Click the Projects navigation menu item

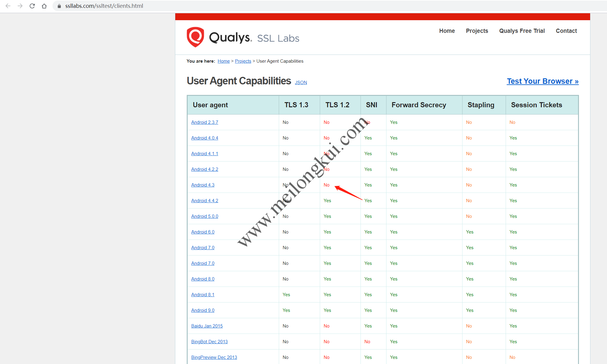(x=477, y=31)
